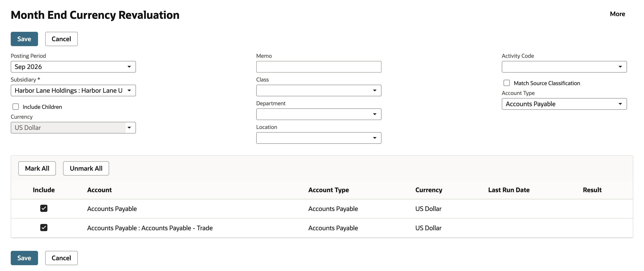
Task: Toggle the Include Children checkbox
Action: pyautogui.click(x=16, y=107)
